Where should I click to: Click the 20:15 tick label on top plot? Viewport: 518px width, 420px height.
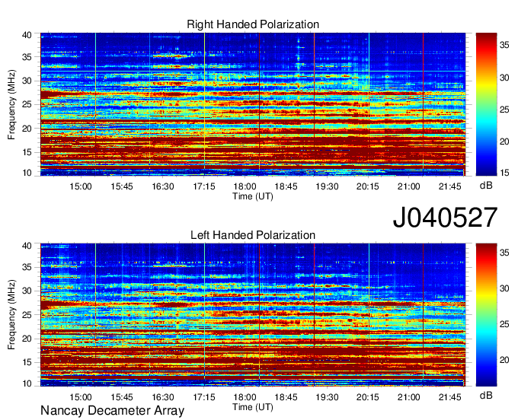(x=368, y=186)
